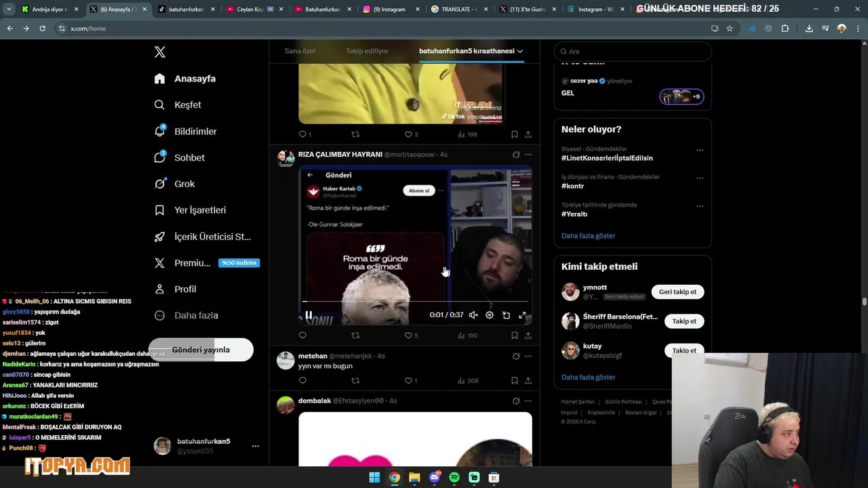
Task: Join the GEL space participants pill
Action: (x=682, y=96)
